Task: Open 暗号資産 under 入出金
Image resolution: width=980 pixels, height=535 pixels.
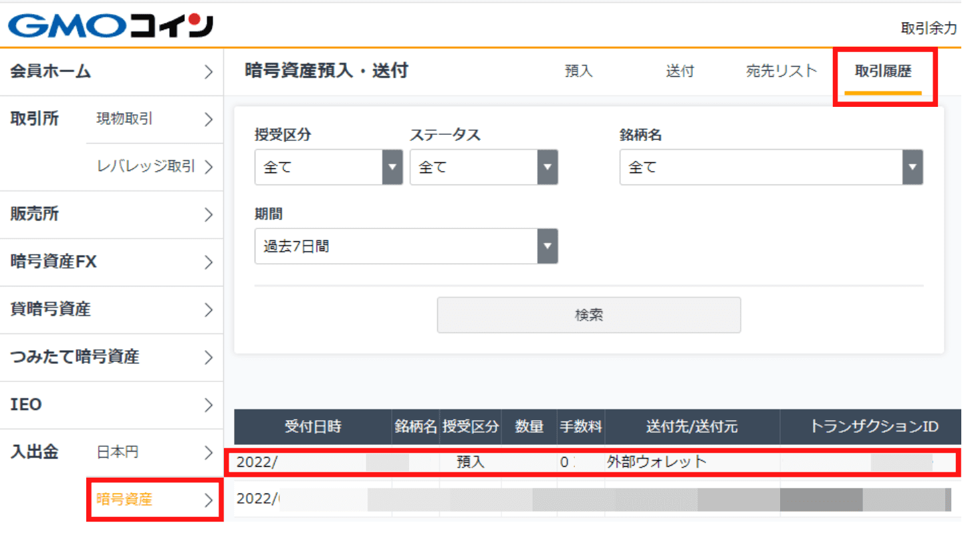Action: [x=154, y=499]
